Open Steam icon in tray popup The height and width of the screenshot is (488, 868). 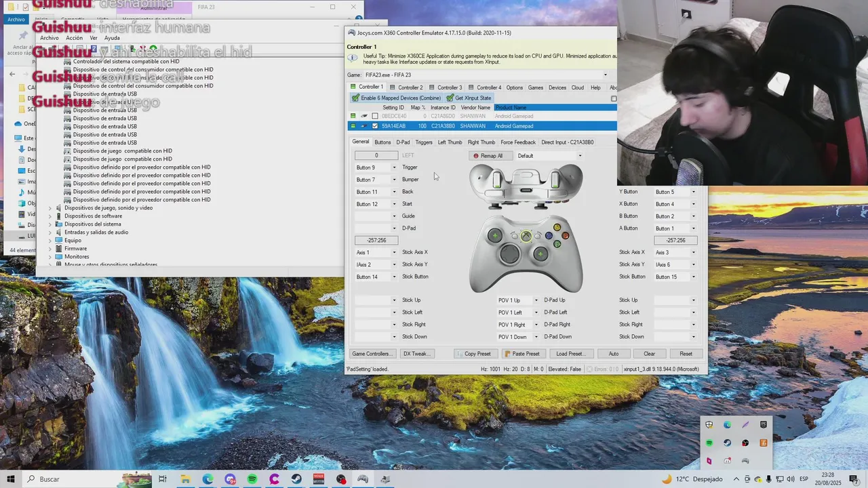[728, 443]
